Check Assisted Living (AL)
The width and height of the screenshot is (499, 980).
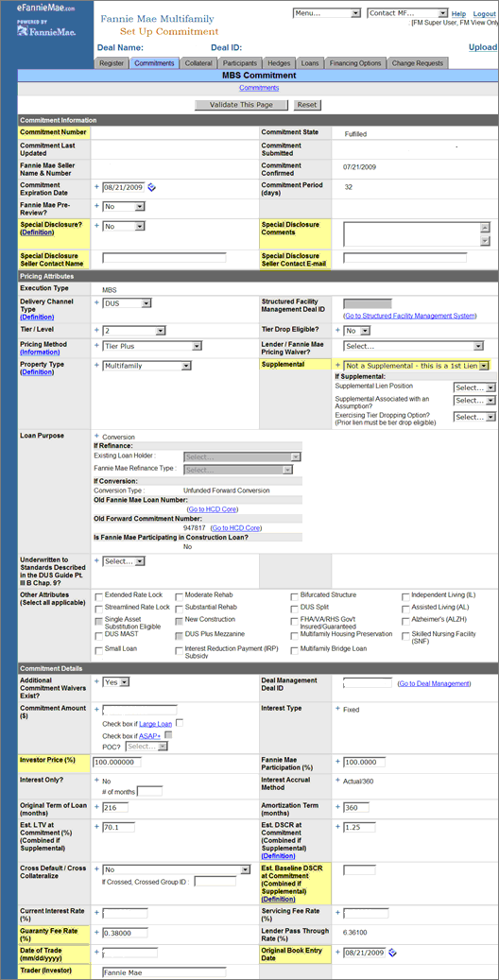click(405, 608)
